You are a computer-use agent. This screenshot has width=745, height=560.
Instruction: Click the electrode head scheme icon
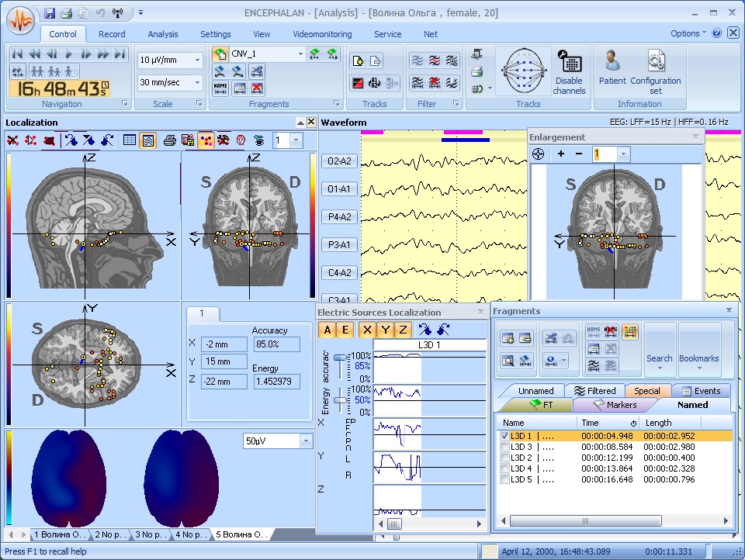click(x=522, y=73)
